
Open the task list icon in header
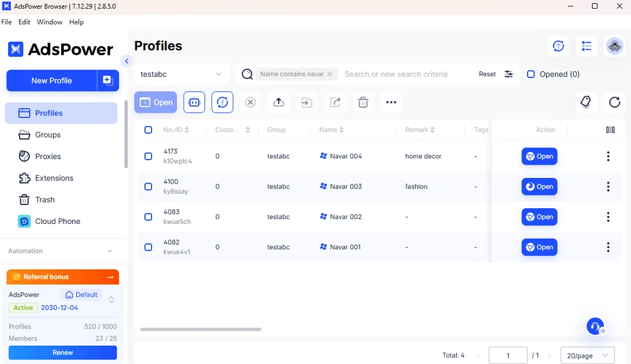tap(586, 46)
